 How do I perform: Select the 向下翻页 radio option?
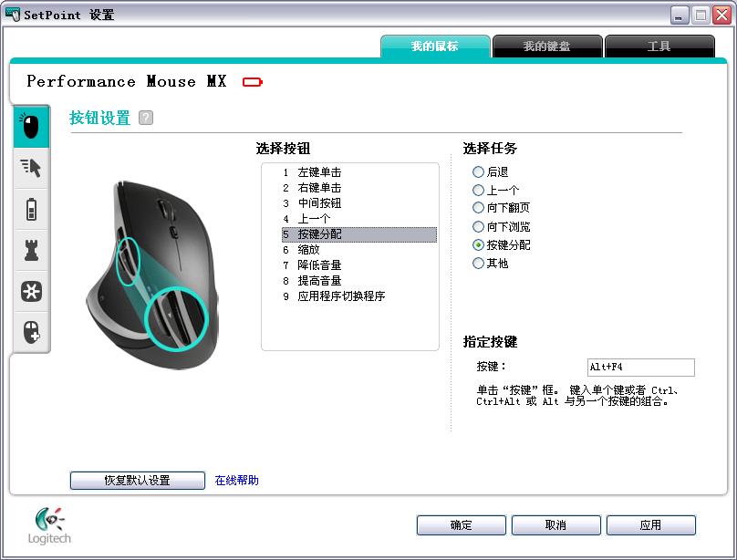pyautogui.click(x=478, y=208)
